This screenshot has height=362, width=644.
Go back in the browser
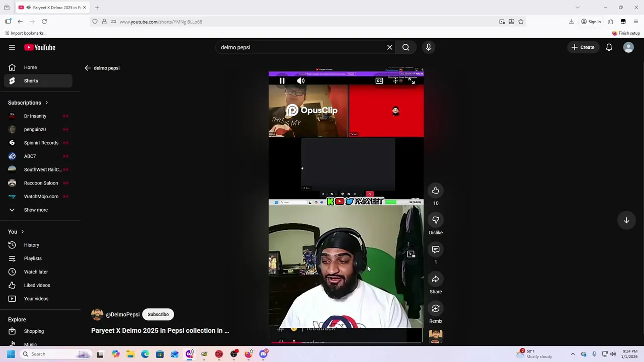[20, 22]
